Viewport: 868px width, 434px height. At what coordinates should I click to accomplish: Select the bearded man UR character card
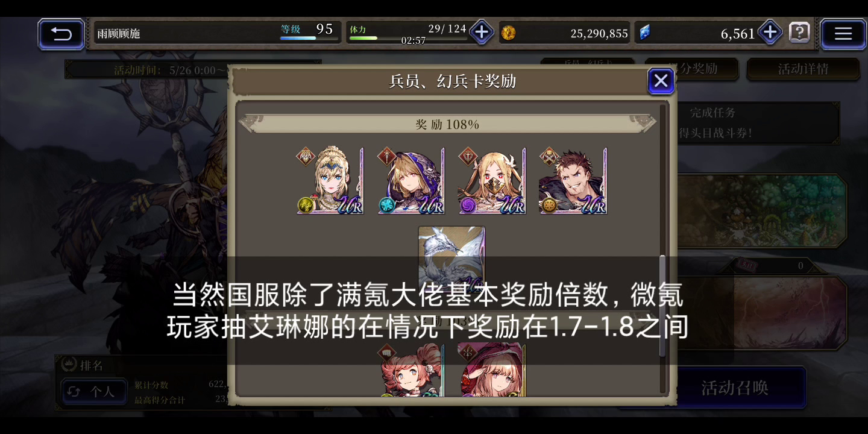pos(573,180)
